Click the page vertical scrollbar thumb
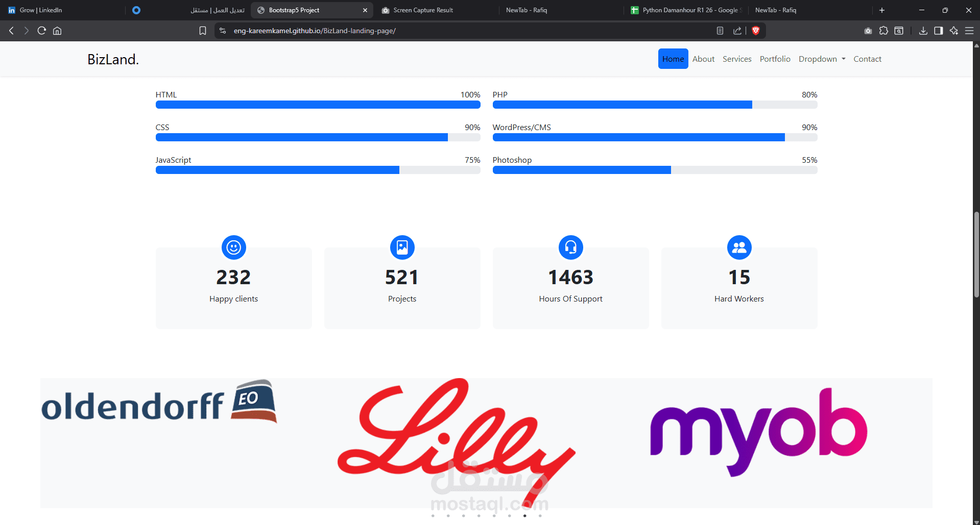980x525 pixels. coord(976,254)
